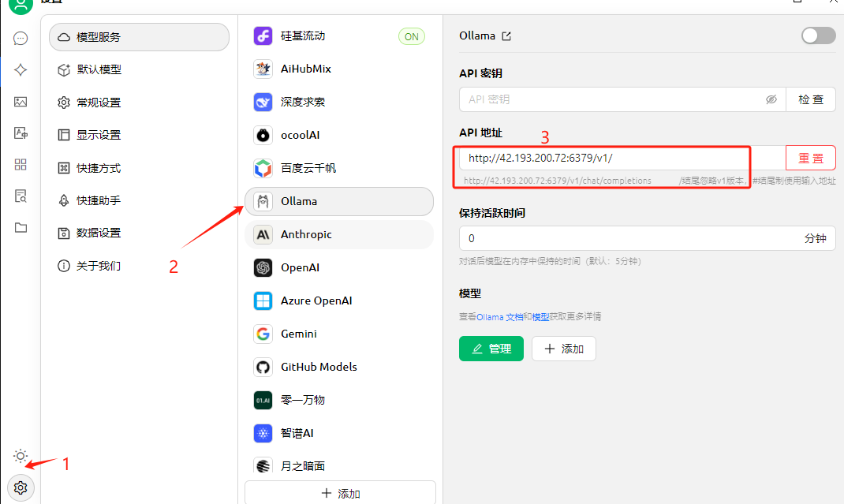Viewport: 844px width, 504px height.
Task: Open the external link icon beside Ollama
Action: pos(506,36)
